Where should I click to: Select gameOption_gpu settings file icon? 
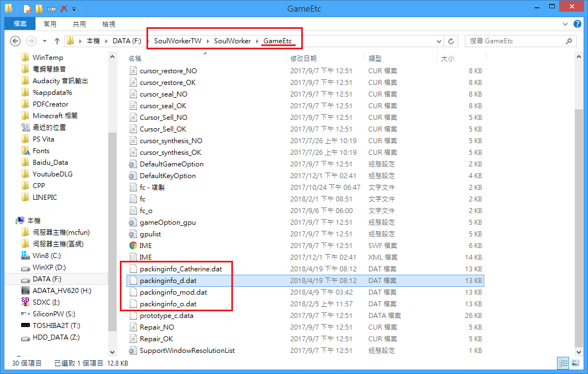pos(133,222)
